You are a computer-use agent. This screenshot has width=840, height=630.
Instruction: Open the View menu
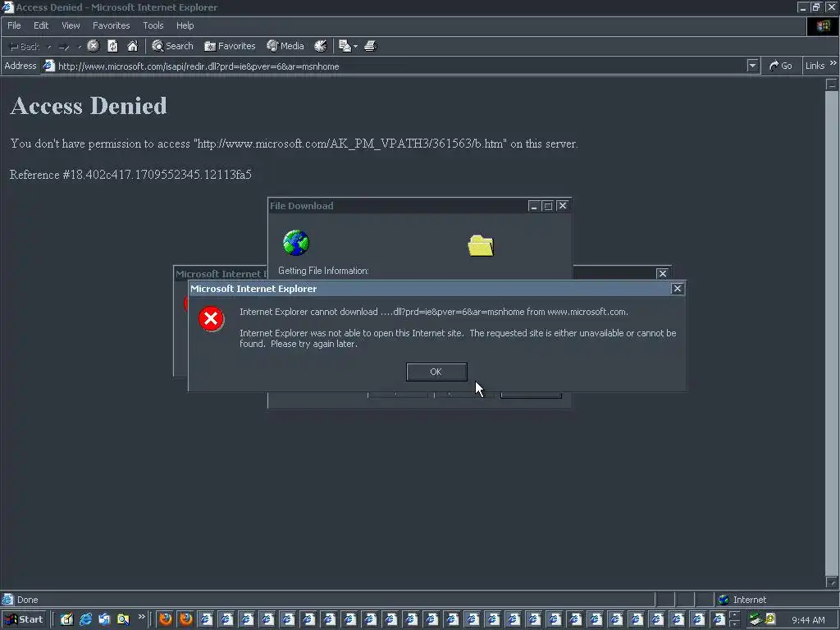(x=71, y=25)
